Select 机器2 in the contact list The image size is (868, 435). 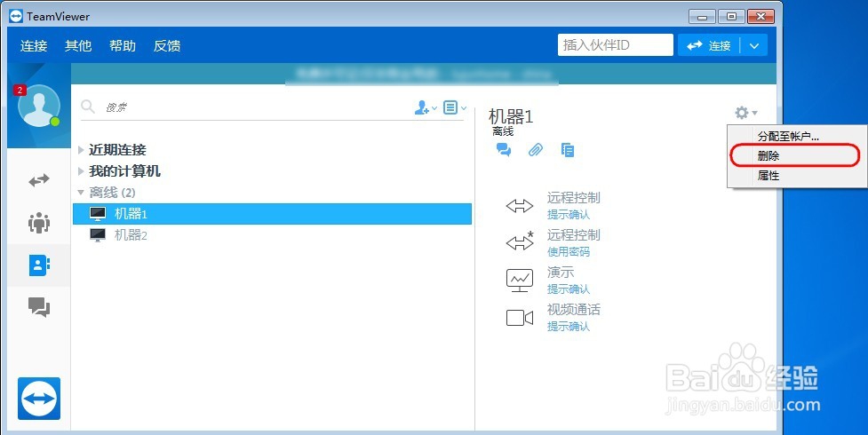pos(273,235)
